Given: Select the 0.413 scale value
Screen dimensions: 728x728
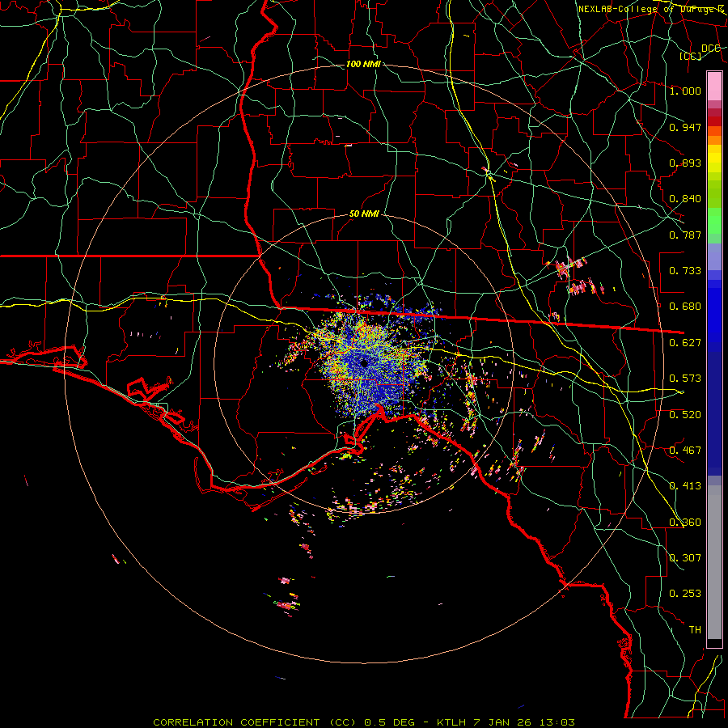Looking at the screenshot, I should [x=685, y=486].
